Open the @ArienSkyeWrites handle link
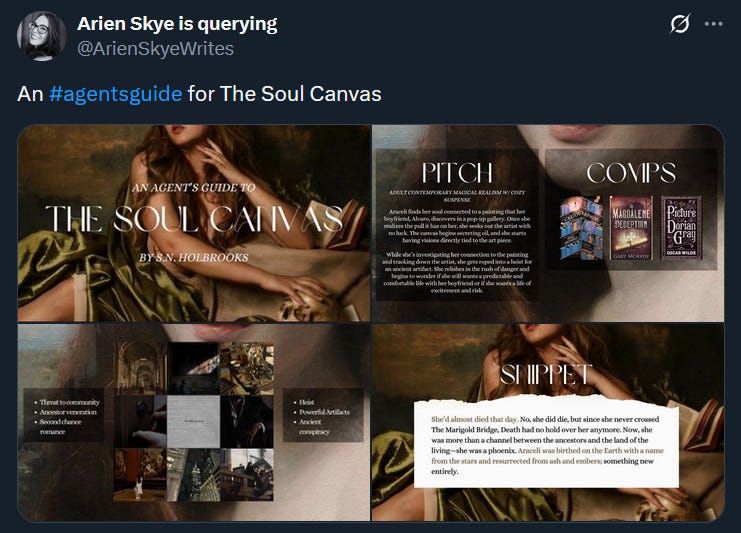Screen dimensions: 741x533 [x=155, y=49]
